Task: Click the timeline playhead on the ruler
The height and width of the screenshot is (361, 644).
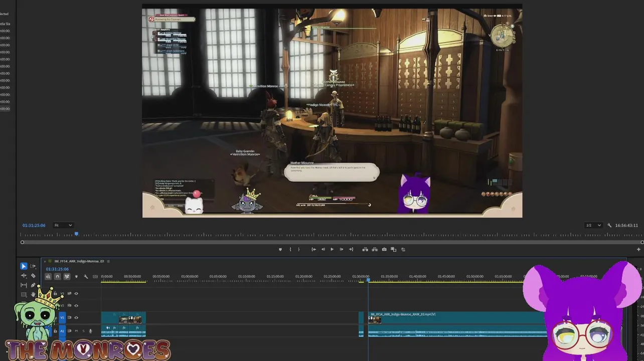Action: point(368,280)
